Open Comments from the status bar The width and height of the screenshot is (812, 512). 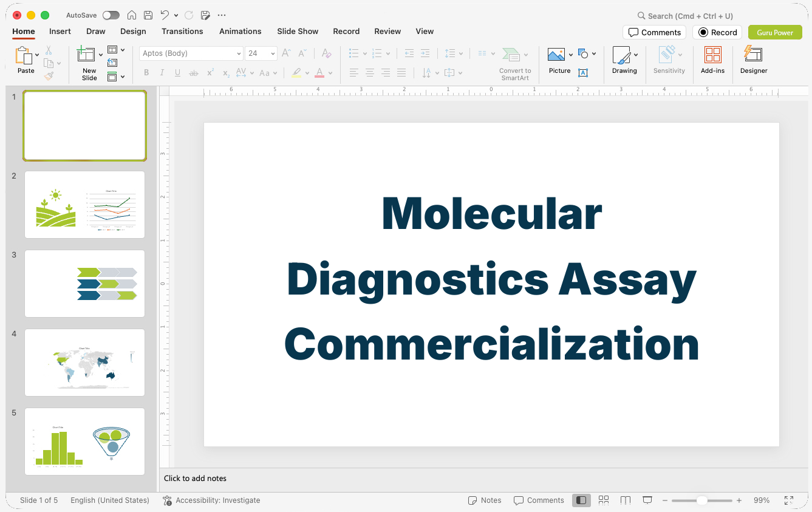coord(539,500)
